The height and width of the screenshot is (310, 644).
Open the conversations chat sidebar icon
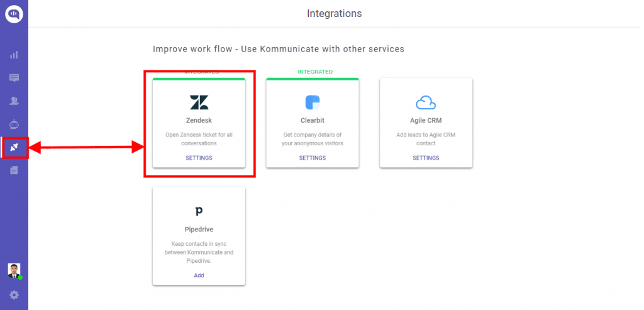point(14,77)
